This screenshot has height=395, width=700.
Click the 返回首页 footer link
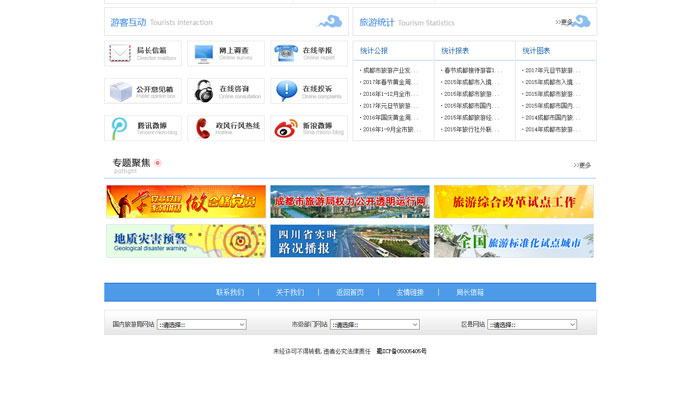pos(350,292)
